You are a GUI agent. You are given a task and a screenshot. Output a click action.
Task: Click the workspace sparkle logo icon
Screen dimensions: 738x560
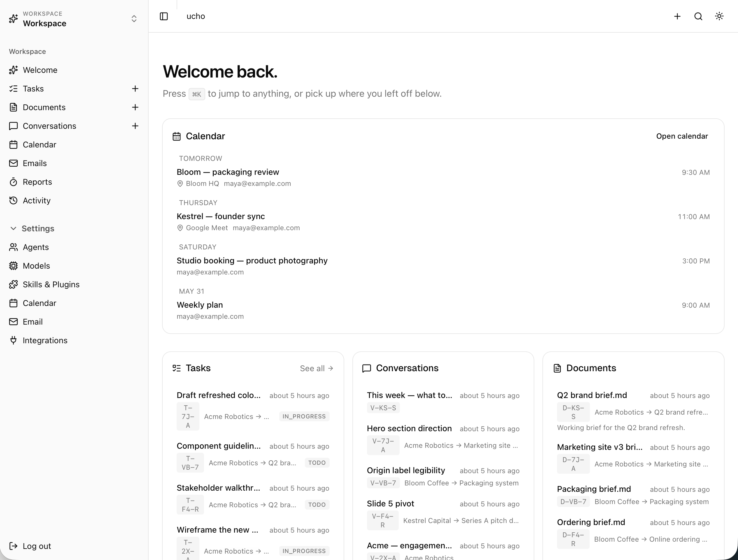point(13,19)
